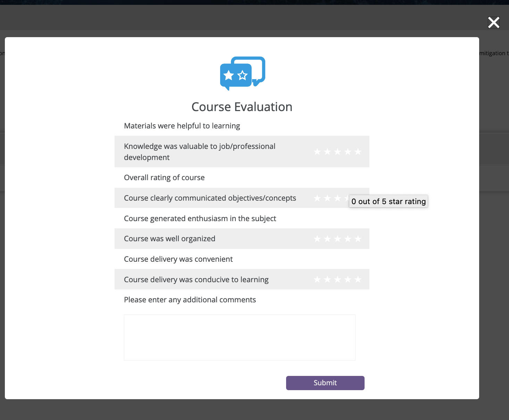This screenshot has width=509, height=420.
Task: Focus the additional comments text box
Action: (240, 337)
